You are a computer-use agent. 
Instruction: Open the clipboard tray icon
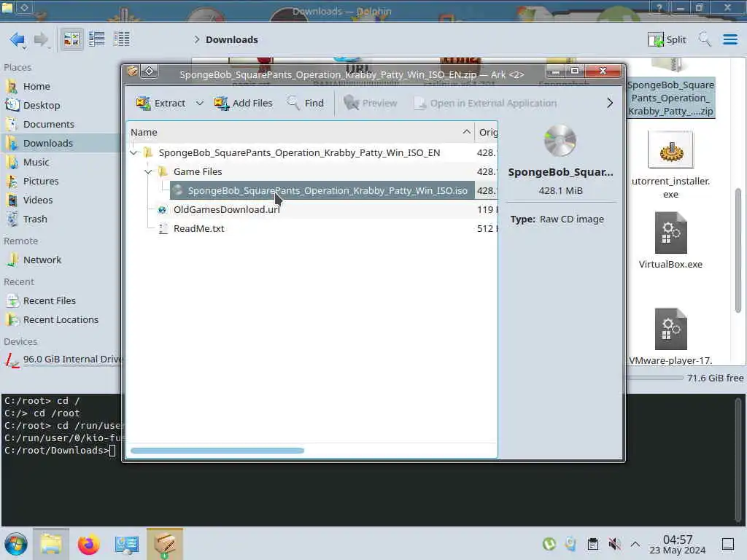tap(592, 544)
